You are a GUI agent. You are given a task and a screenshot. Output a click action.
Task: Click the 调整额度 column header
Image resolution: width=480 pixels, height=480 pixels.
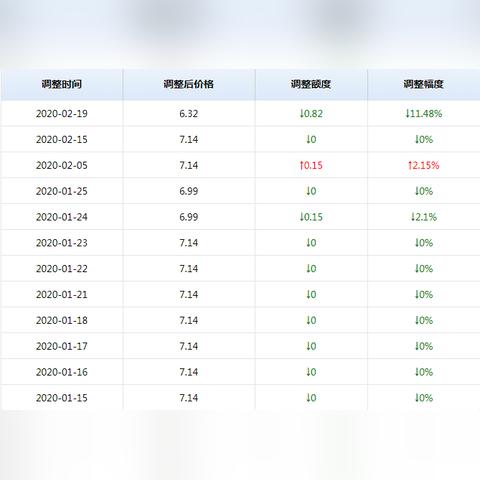[311, 84]
